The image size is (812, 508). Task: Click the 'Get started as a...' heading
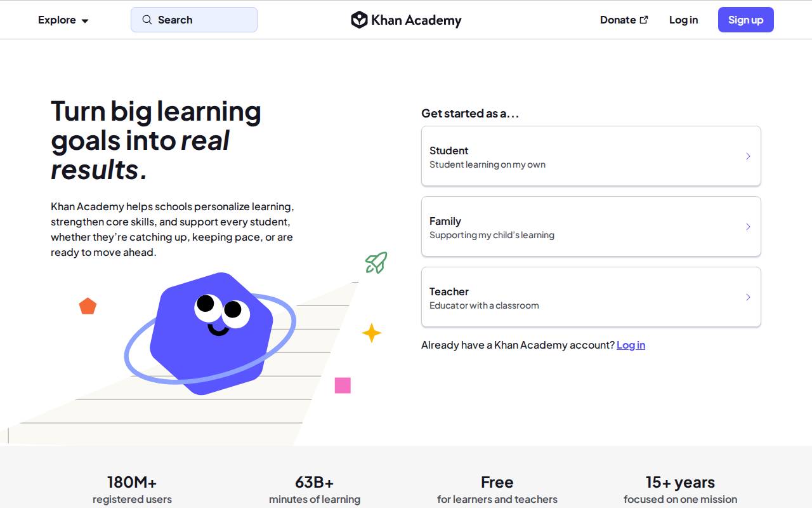coord(470,114)
